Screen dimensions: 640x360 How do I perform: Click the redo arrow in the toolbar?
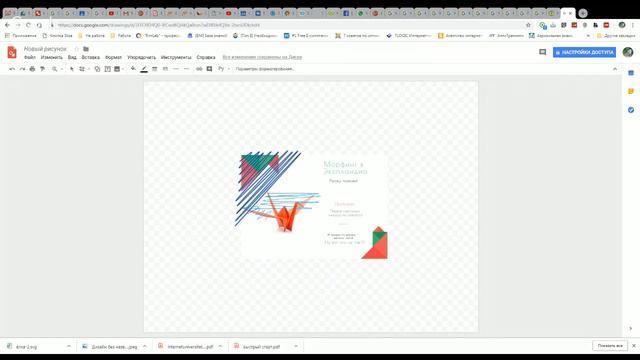coord(22,69)
